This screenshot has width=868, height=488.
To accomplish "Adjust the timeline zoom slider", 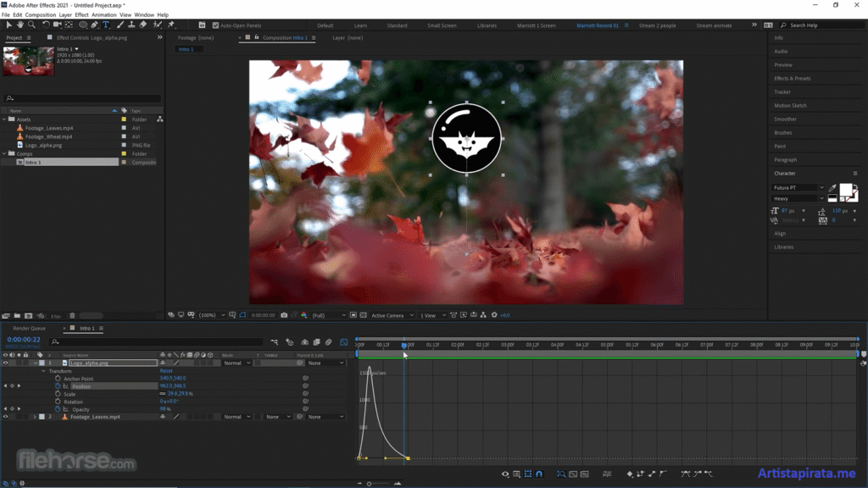I will 370,484.
